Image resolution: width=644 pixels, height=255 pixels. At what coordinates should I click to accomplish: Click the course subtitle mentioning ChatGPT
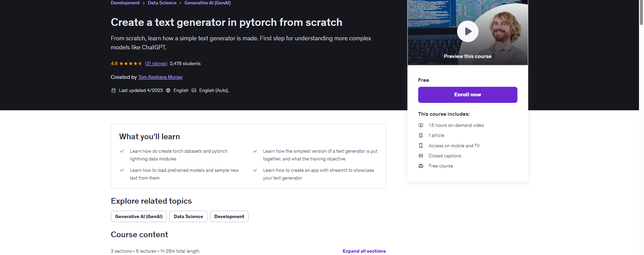click(x=241, y=43)
